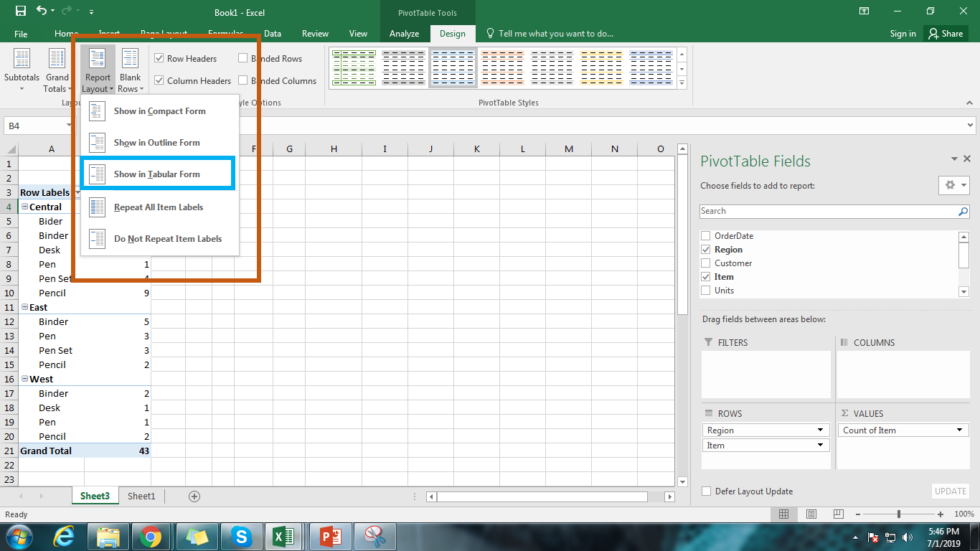Viewport: 980px width, 551px height.
Task: Click the Sign in link
Action: 903,34
